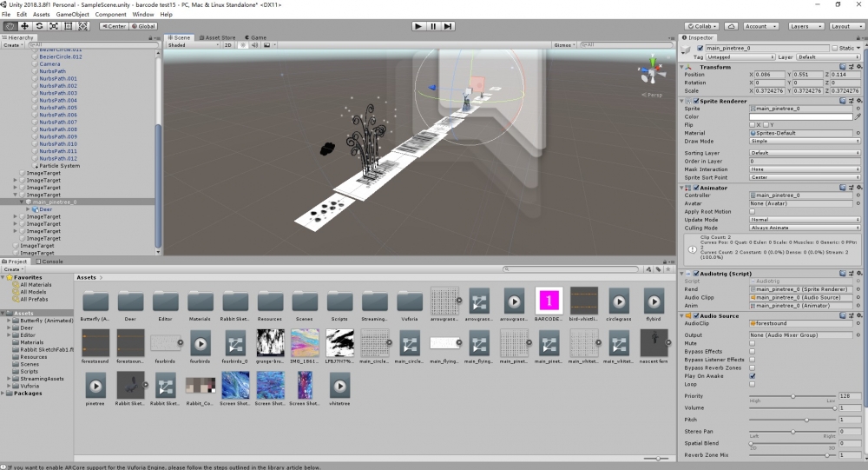Toggle main_pinetree_0 active checkbox
This screenshot has height=470, width=868.
pyautogui.click(x=700, y=49)
